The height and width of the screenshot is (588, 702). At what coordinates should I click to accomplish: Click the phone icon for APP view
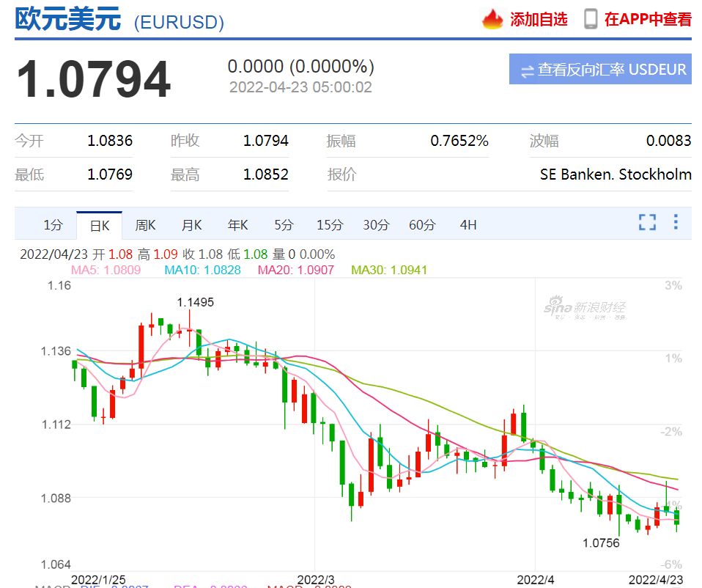pyautogui.click(x=591, y=19)
